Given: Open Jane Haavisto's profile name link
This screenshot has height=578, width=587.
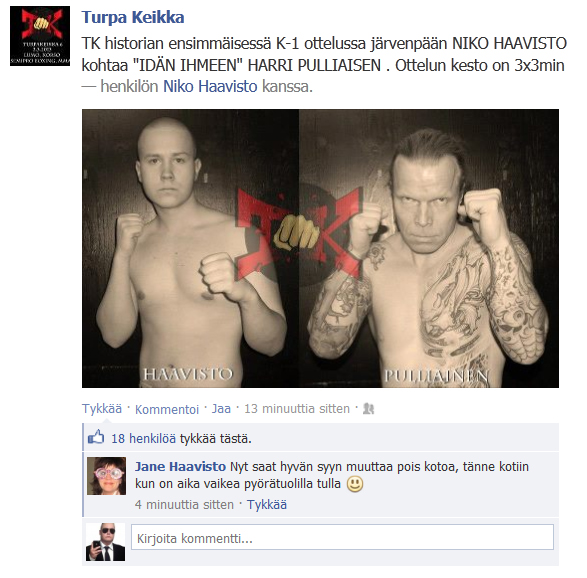Looking at the screenshot, I should point(180,466).
